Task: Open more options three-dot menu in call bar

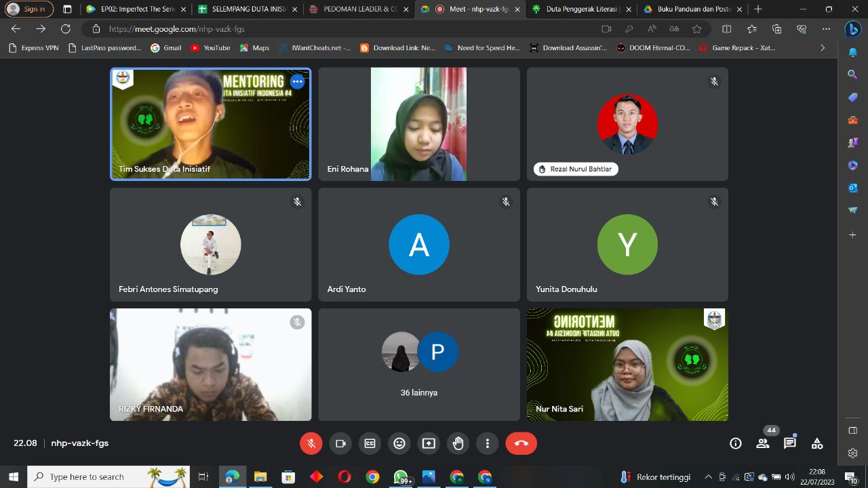Action: [487, 443]
